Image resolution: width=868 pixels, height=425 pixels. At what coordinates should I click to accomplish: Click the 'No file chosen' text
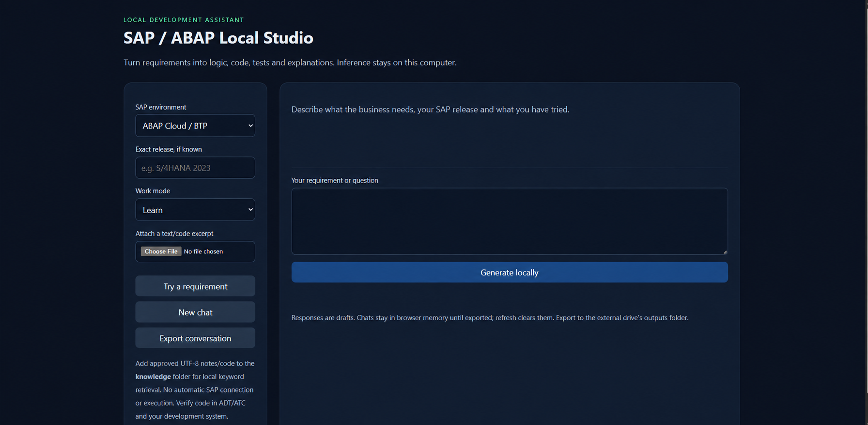tap(203, 252)
